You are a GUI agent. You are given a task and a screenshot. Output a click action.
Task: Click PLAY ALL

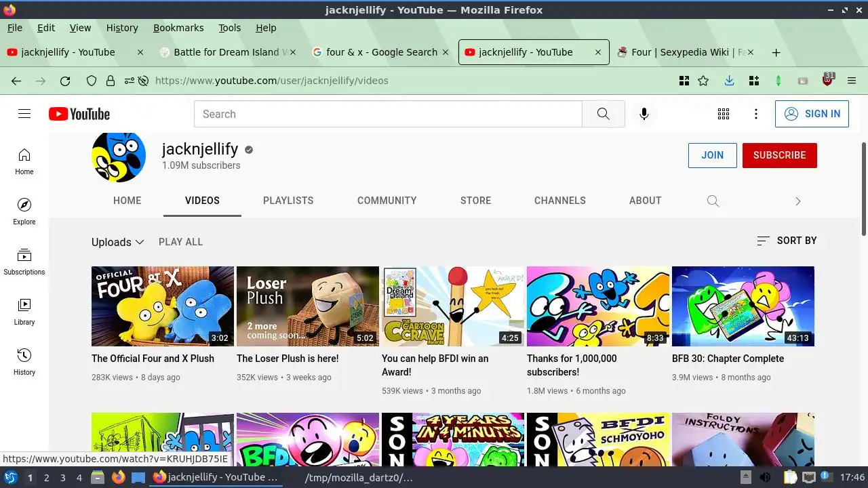(180, 242)
